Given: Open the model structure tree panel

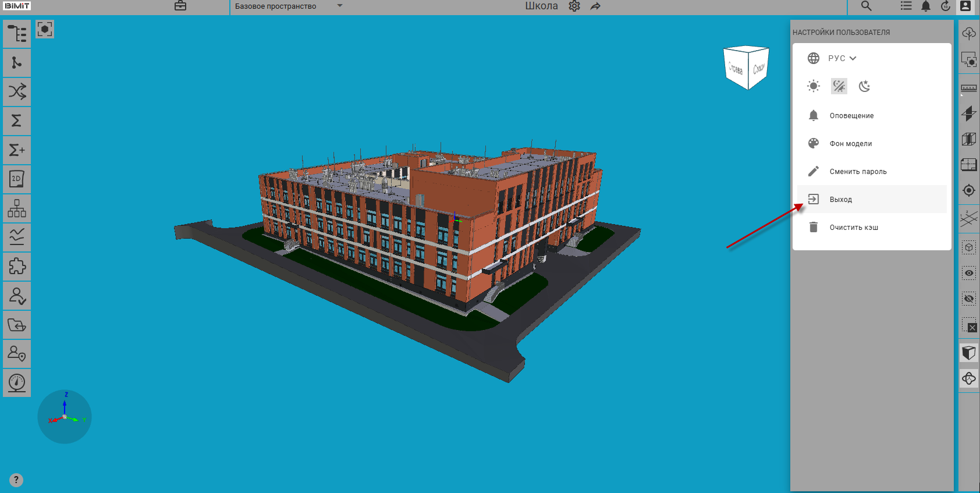Looking at the screenshot, I should coord(17,34).
